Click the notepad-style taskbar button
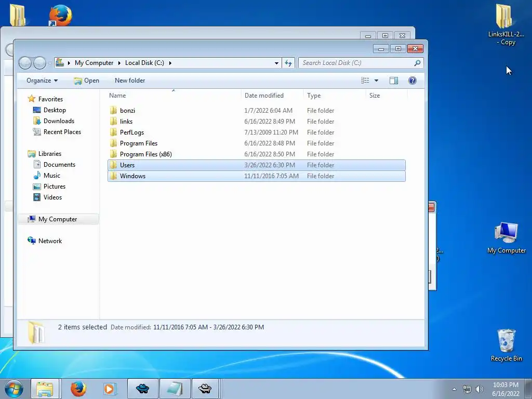This screenshot has height=399, width=532. tap(175, 389)
